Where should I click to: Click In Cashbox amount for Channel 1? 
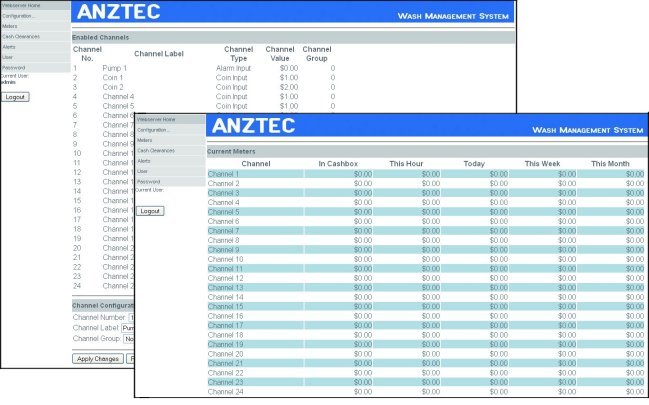[x=363, y=174]
